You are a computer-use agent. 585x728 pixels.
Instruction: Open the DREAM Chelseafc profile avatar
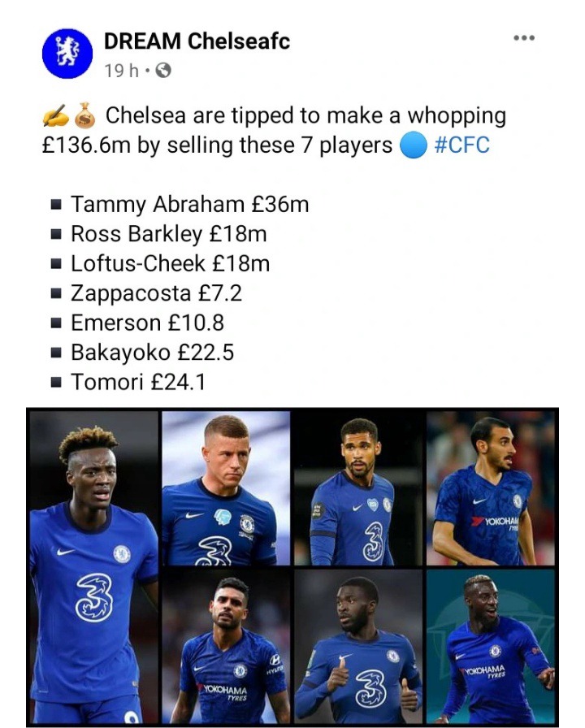68,53
